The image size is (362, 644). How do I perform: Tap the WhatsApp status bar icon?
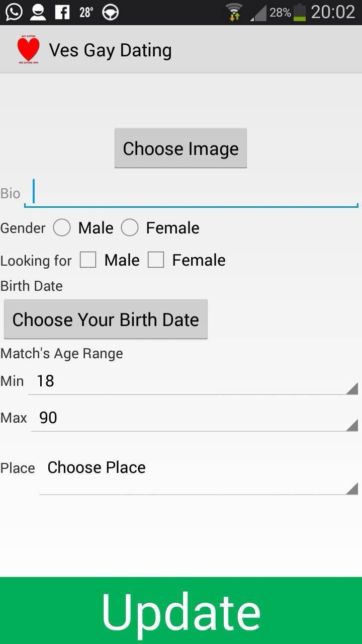coord(14,12)
